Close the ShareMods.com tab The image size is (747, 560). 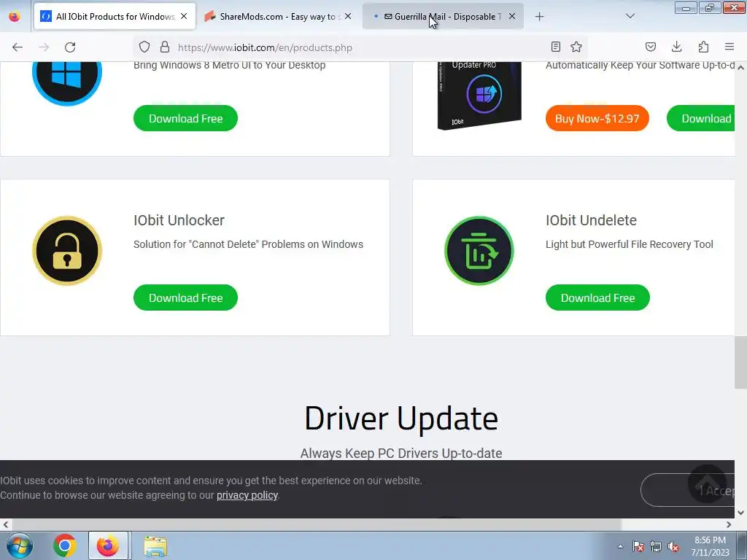coord(348,16)
